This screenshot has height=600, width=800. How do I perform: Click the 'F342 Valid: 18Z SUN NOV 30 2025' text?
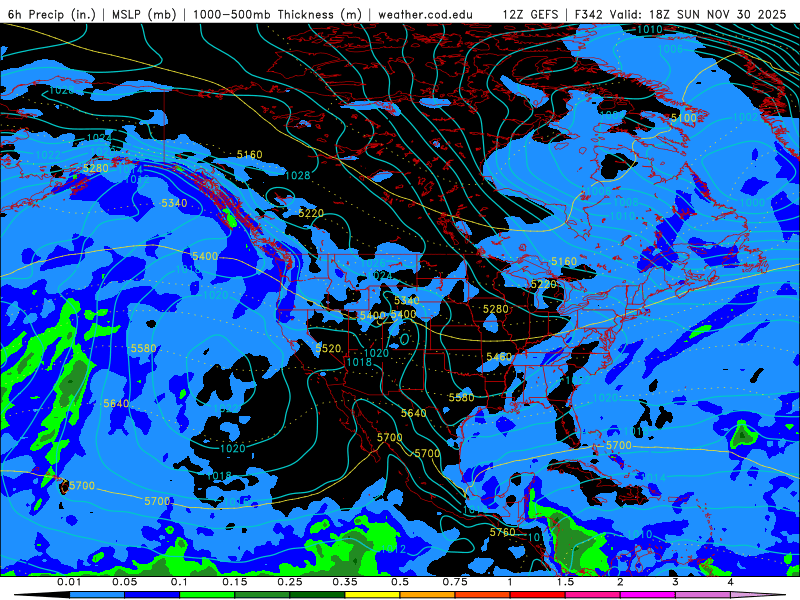pos(680,14)
